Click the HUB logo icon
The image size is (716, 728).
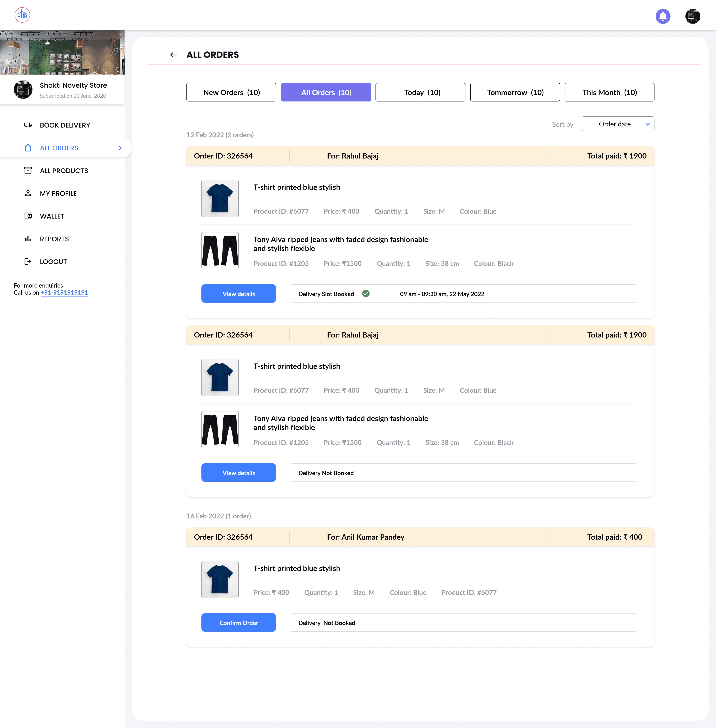point(22,15)
